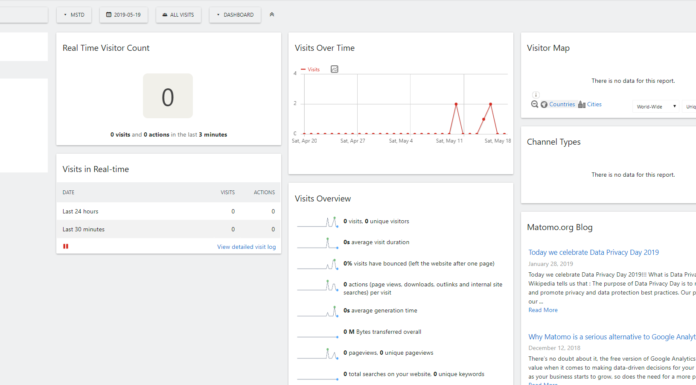The image size is (696, 385).
Task: Open the All Visits segment selector
Action: coord(178,15)
